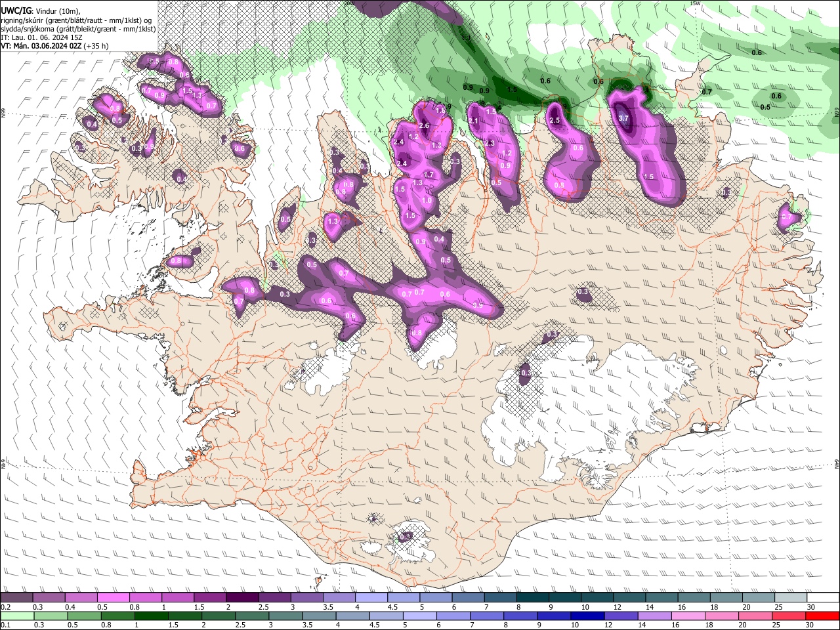Click the 1.7 snowfall value on the map
The width and height of the screenshot is (840, 630).
click(429, 175)
